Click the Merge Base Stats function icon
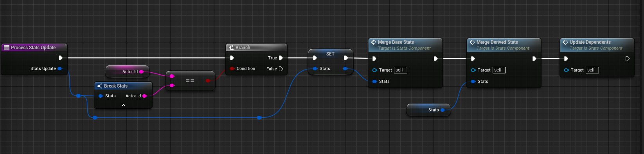The width and height of the screenshot is (644, 154). pos(374,42)
